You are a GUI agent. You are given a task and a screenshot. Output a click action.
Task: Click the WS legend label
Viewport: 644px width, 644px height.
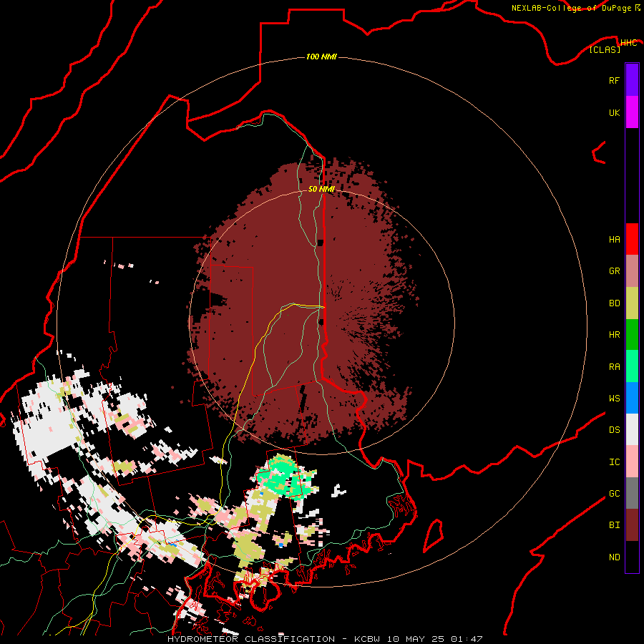point(614,399)
